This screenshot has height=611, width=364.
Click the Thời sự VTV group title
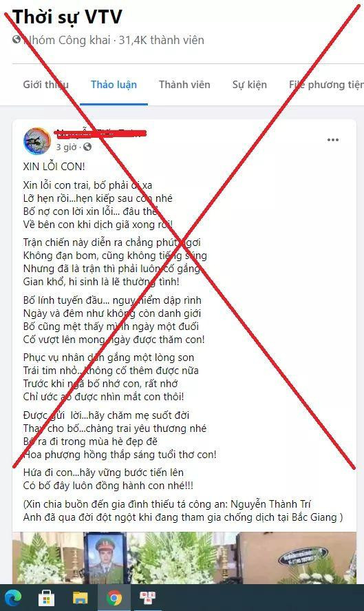[x=67, y=17]
